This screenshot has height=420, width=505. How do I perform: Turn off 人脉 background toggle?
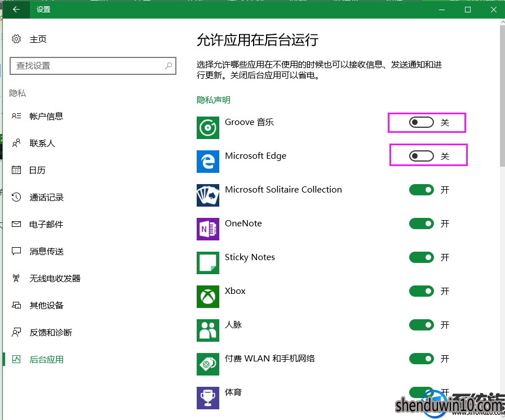(421, 325)
